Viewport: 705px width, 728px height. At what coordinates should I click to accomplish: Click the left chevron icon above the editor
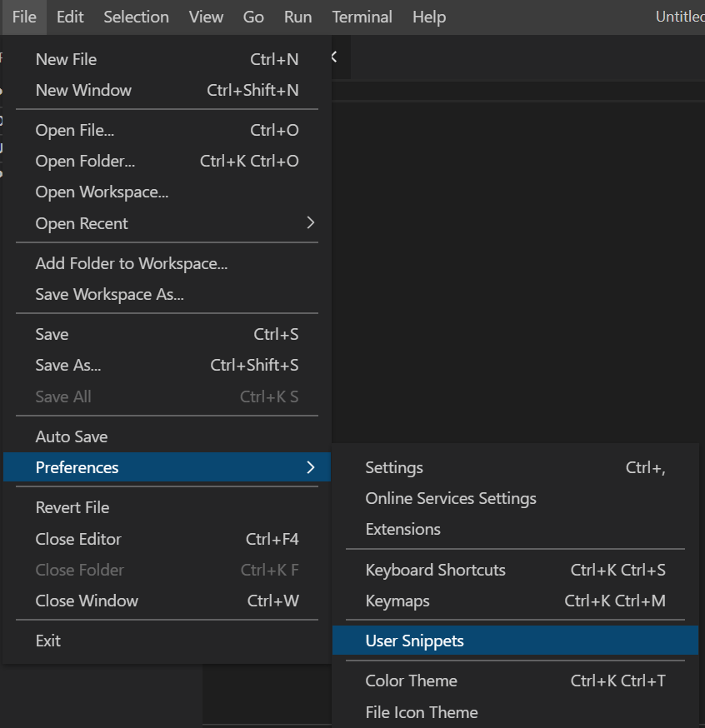tap(334, 57)
